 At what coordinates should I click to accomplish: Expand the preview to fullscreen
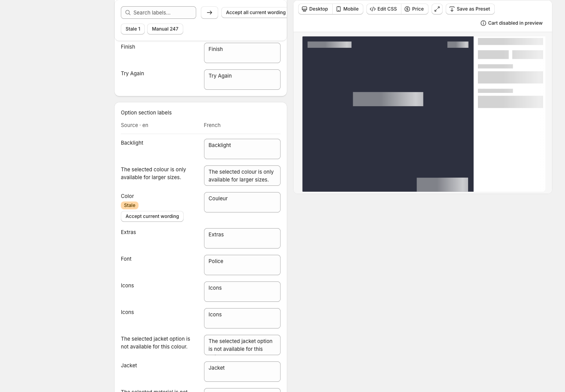tap(437, 9)
